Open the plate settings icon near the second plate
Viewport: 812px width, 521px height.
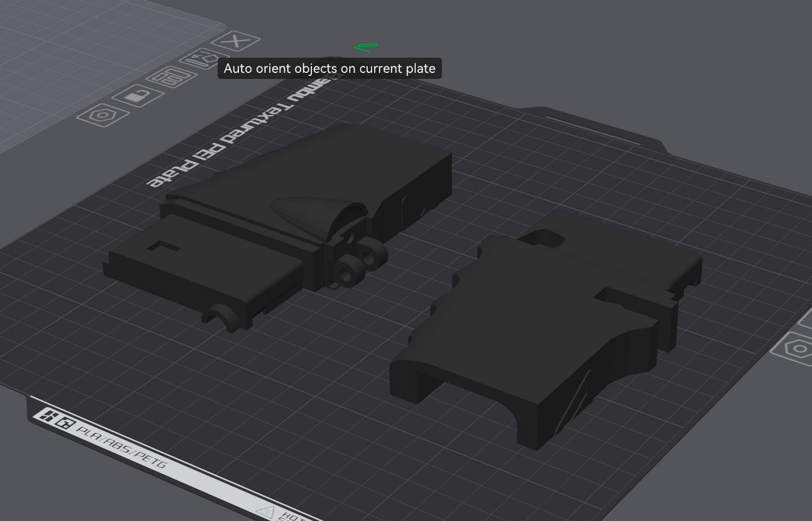tap(798, 347)
